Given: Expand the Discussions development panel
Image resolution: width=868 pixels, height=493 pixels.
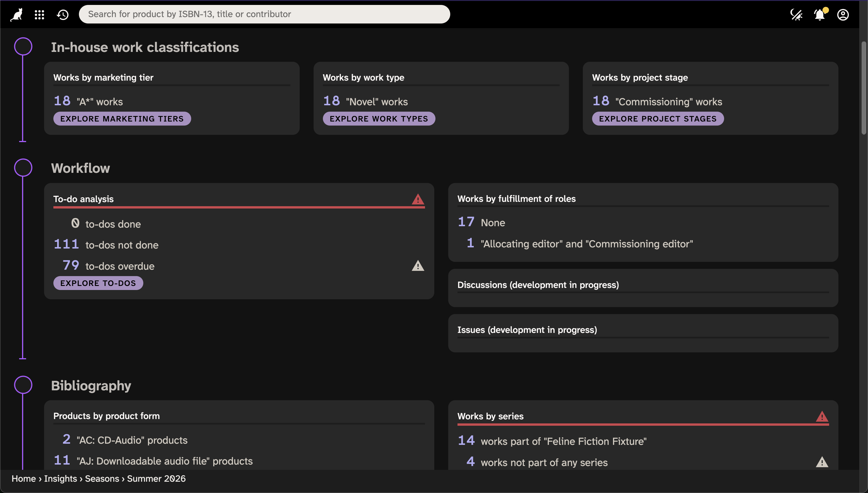Looking at the screenshot, I should [x=643, y=287].
